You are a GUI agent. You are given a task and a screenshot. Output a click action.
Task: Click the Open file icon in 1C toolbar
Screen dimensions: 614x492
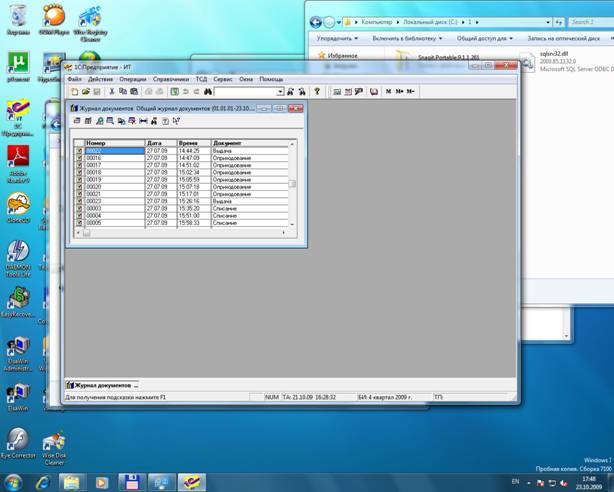coord(86,92)
